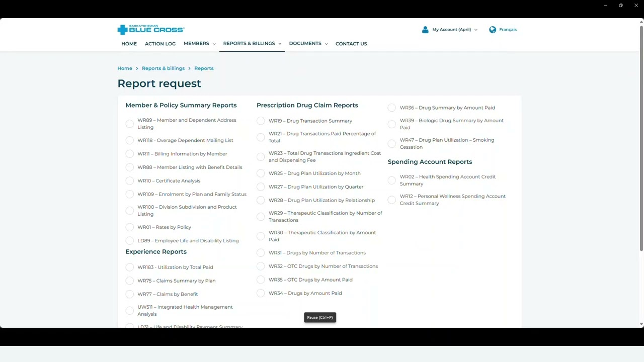
Task: Switch language to Français
Action: (x=508, y=30)
